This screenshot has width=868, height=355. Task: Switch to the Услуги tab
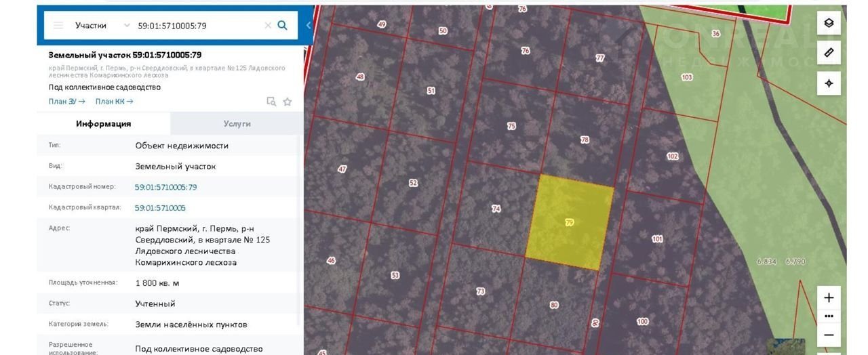237,123
